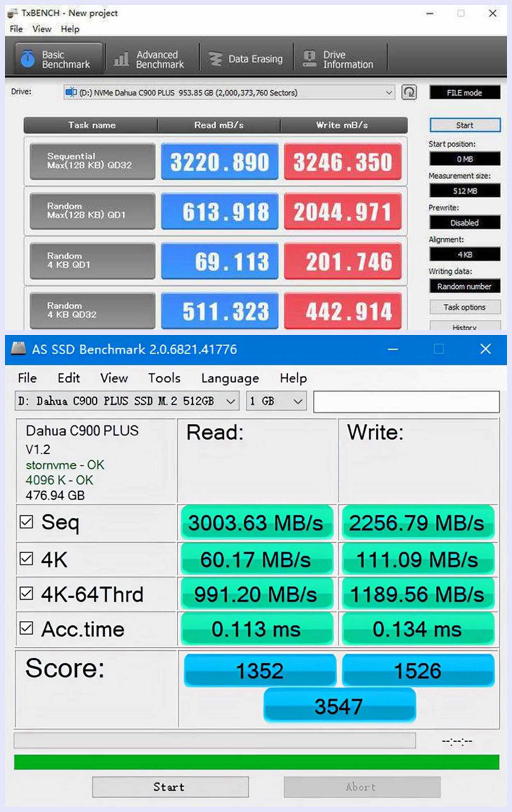Click the Drive Information disk icon
Image resolution: width=512 pixels, height=812 pixels.
pyautogui.click(x=310, y=59)
